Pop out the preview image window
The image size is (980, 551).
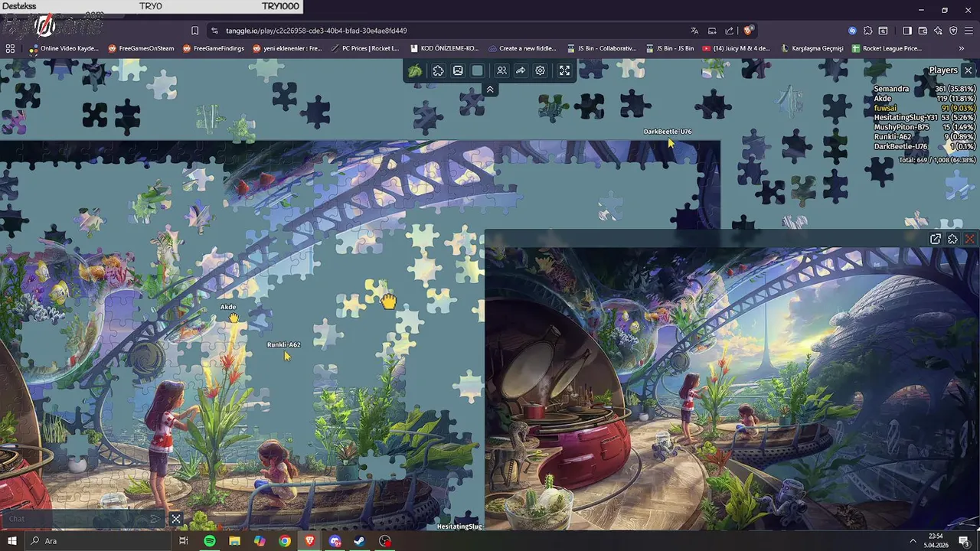click(x=936, y=239)
